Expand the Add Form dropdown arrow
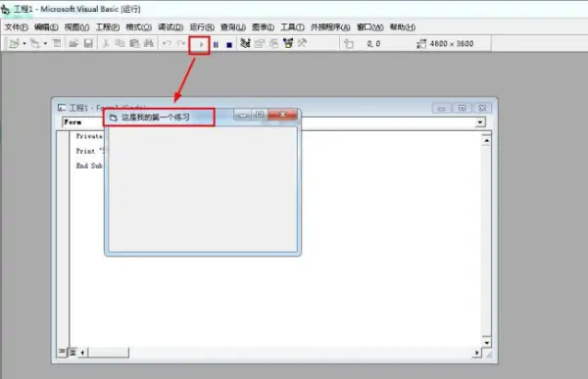Image resolution: width=588 pixels, height=379 pixels. 45,43
